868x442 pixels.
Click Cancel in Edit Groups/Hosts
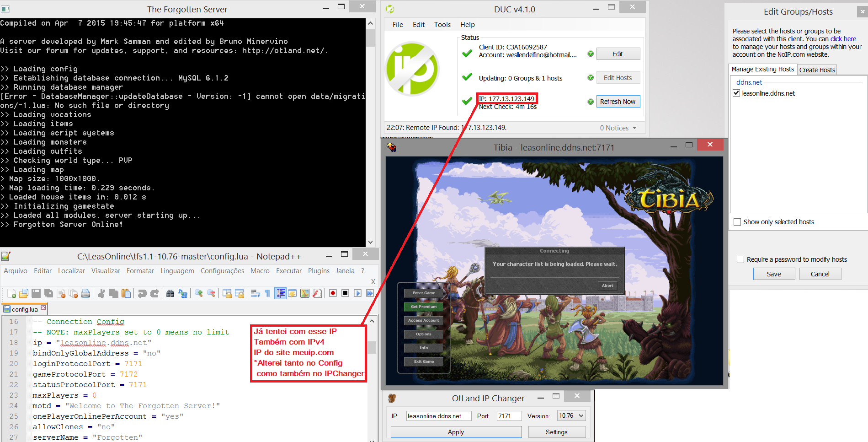[x=820, y=274]
